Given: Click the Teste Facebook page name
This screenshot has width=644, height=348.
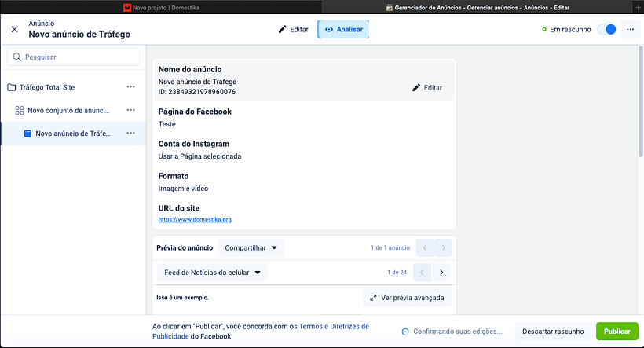Looking at the screenshot, I should click(166, 123).
